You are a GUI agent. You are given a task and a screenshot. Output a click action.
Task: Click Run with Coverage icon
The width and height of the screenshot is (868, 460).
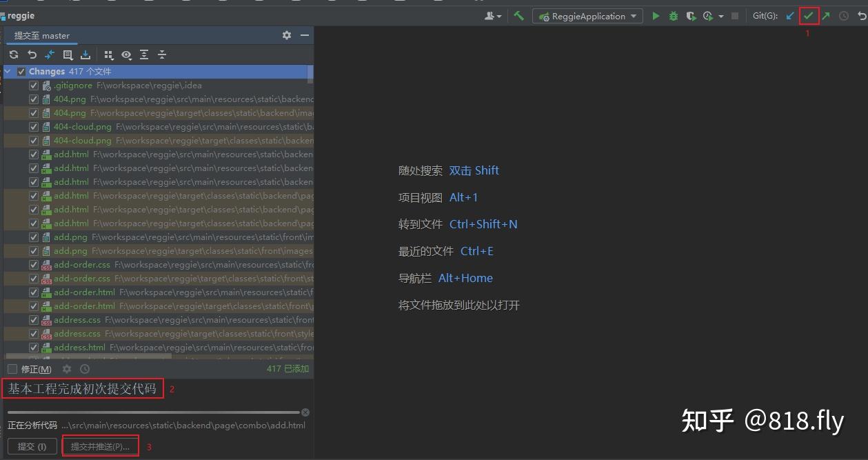click(x=691, y=16)
